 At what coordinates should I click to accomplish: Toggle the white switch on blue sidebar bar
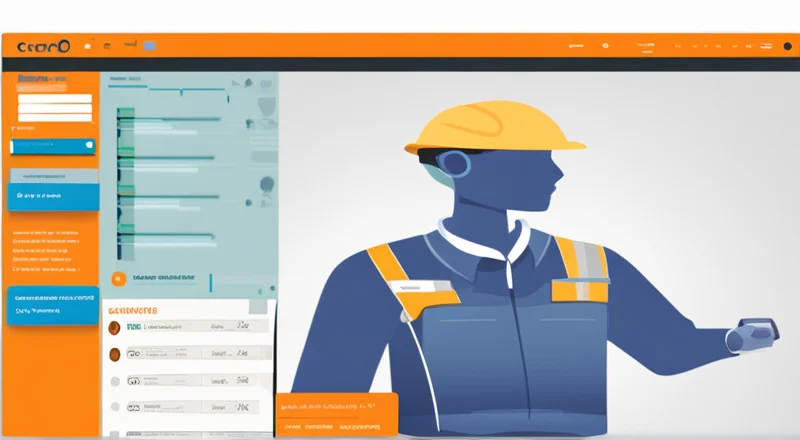point(88,146)
